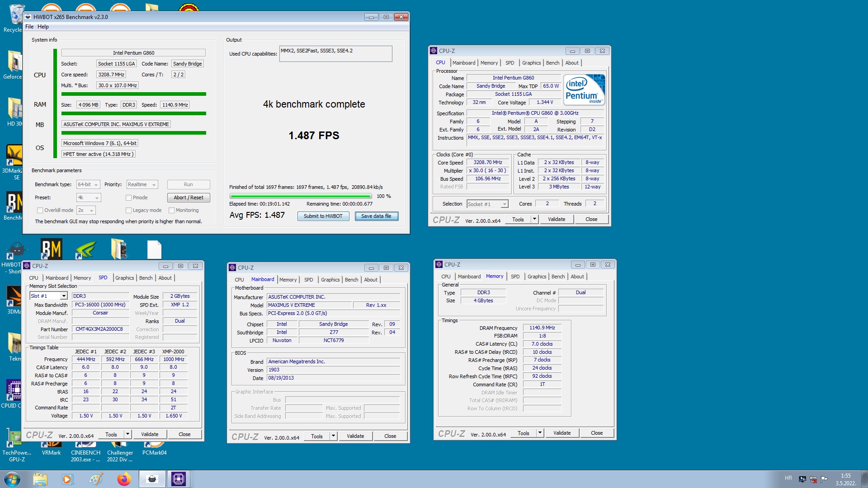Open the task manager tray monitor icon
Viewport: 868px width, 488px height.
(x=802, y=479)
